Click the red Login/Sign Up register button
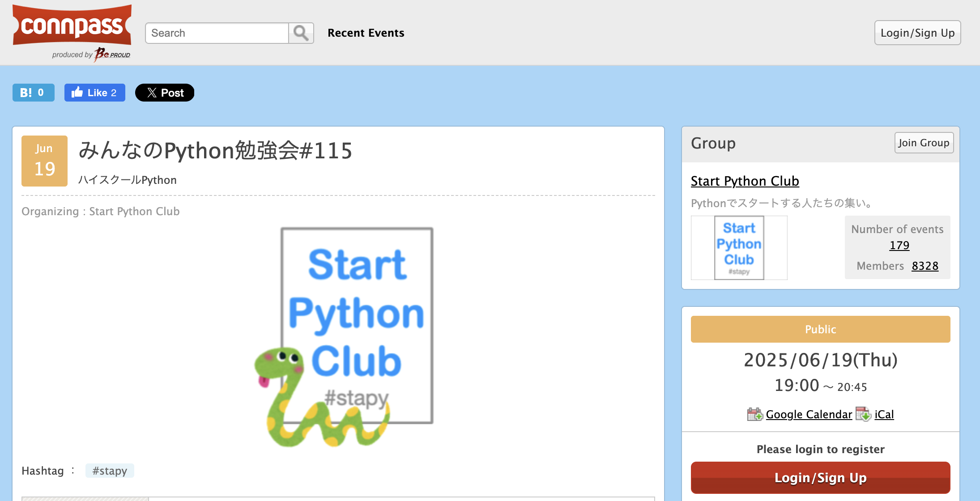 coord(820,478)
